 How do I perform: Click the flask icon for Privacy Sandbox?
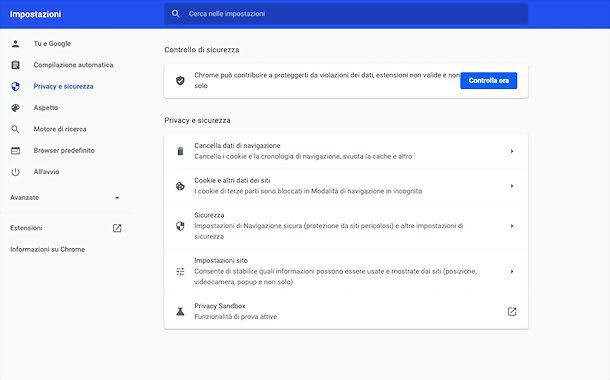point(180,312)
